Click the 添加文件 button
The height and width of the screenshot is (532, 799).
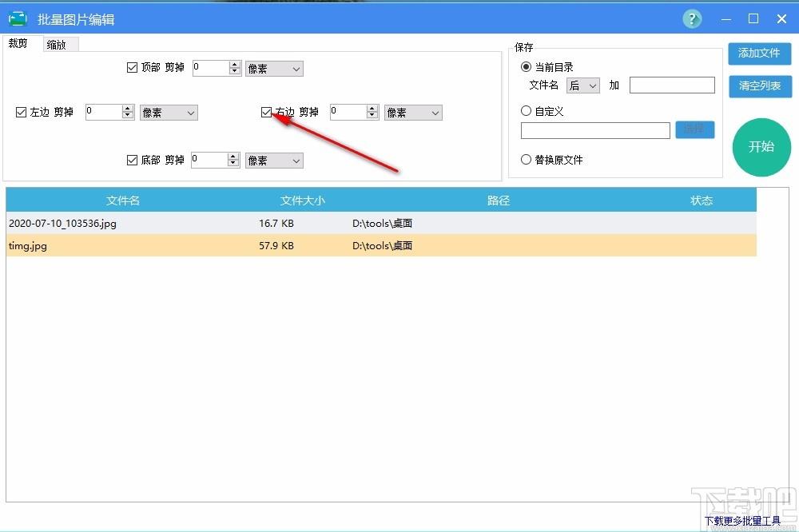(x=759, y=54)
